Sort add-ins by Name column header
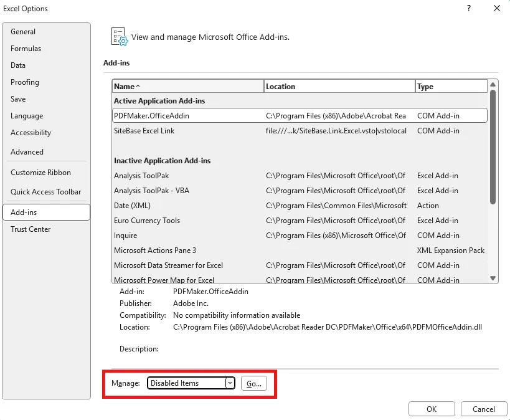 pyautogui.click(x=187, y=86)
